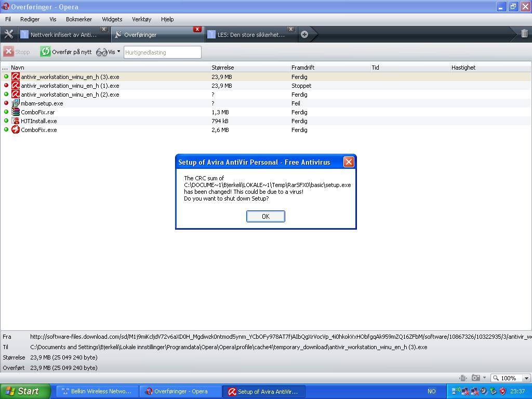
Task: Click green status dot of ComboFix.exe
Action: 6,129
